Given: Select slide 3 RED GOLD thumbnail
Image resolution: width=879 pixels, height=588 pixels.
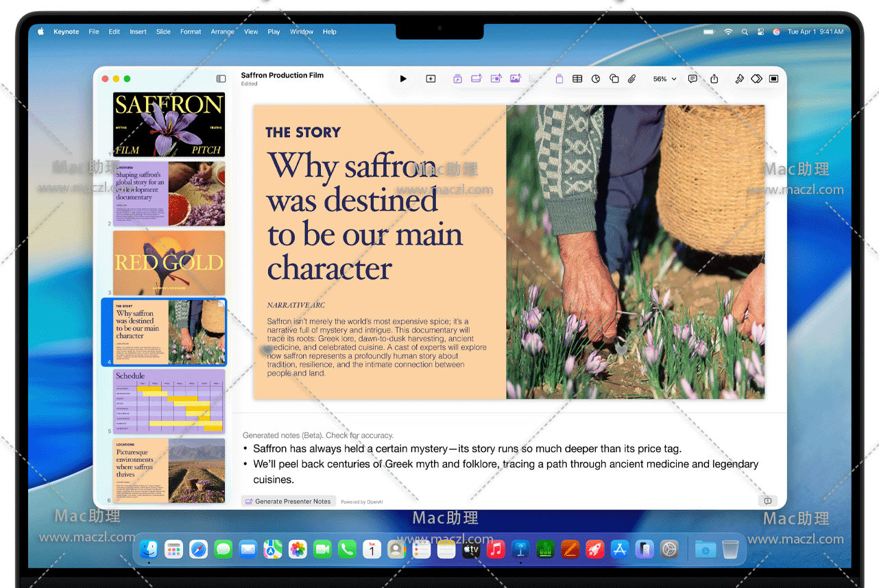Looking at the screenshot, I should click(x=169, y=263).
